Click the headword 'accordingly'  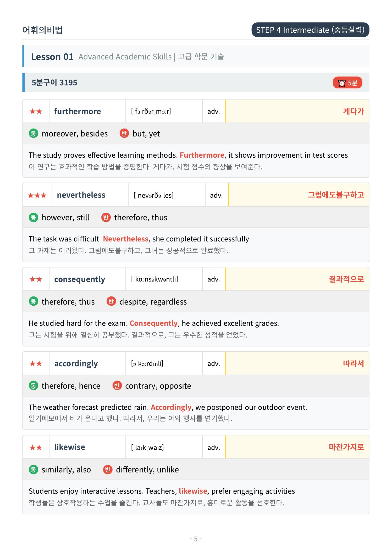click(x=76, y=364)
